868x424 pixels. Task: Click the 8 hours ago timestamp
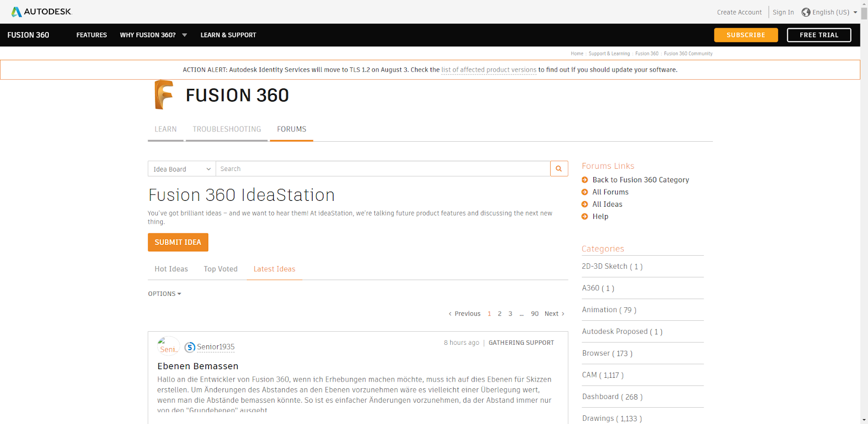coord(462,343)
